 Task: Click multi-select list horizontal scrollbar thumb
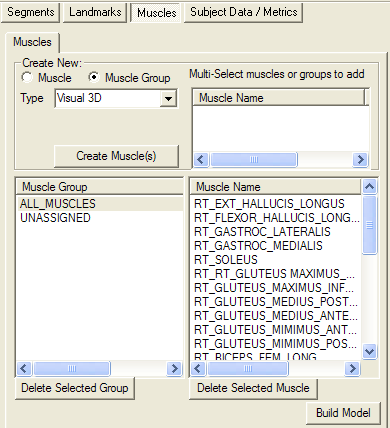[x=254, y=159]
